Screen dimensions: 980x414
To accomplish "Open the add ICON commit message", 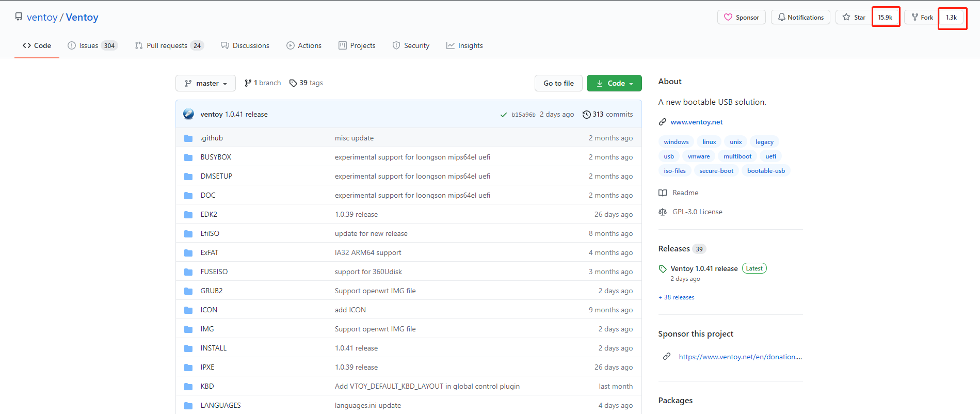I will (x=350, y=310).
